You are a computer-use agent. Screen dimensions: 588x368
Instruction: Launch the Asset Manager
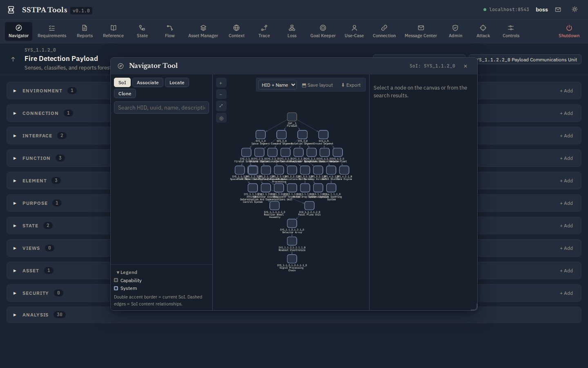(x=203, y=31)
